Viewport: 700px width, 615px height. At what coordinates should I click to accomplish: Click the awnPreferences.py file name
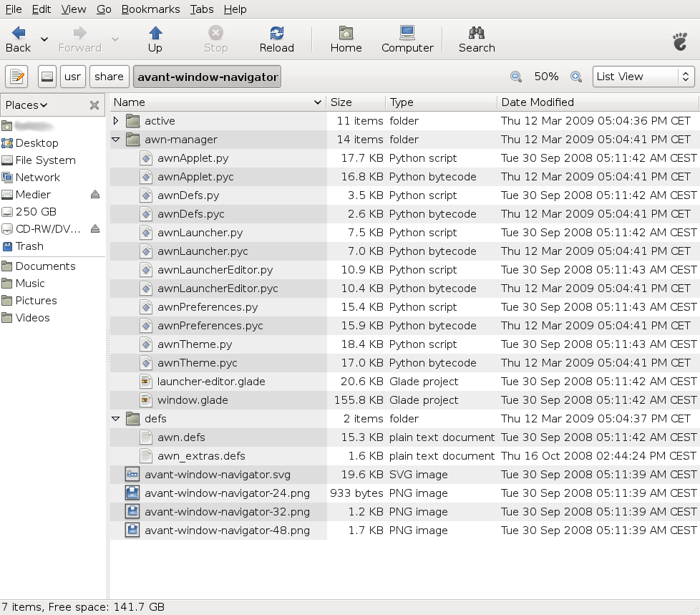[x=208, y=307]
